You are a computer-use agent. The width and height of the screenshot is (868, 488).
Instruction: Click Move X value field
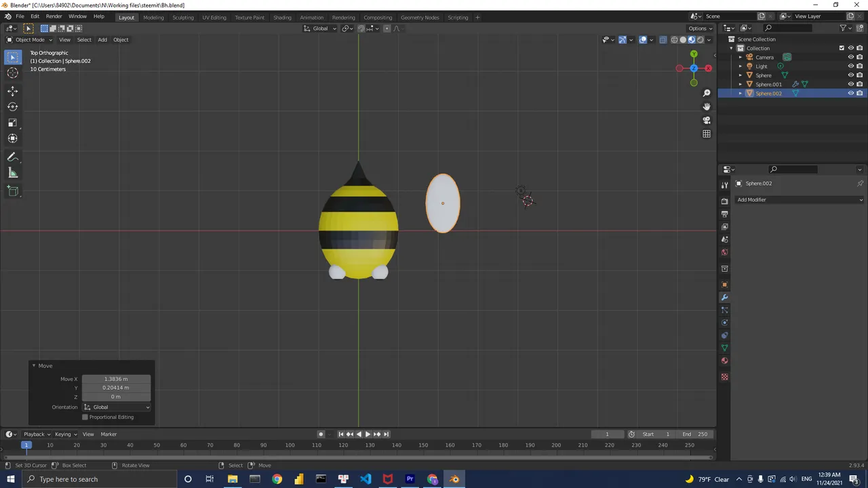116,379
